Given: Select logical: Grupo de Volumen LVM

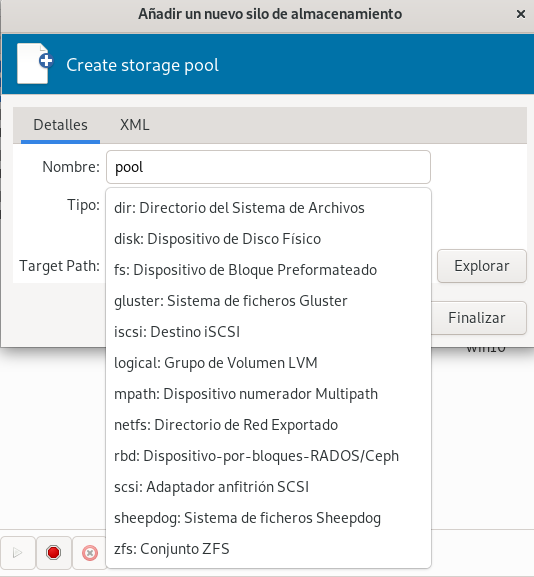Looking at the screenshot, I should coord(268,363).
